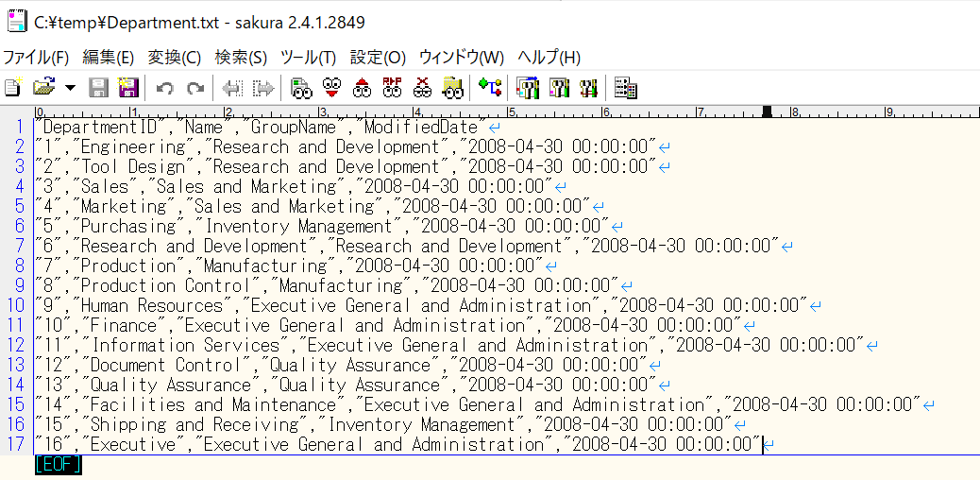980x480 pixels.
Task: Open the type settings list icon
Action: [x=528, y=88]
